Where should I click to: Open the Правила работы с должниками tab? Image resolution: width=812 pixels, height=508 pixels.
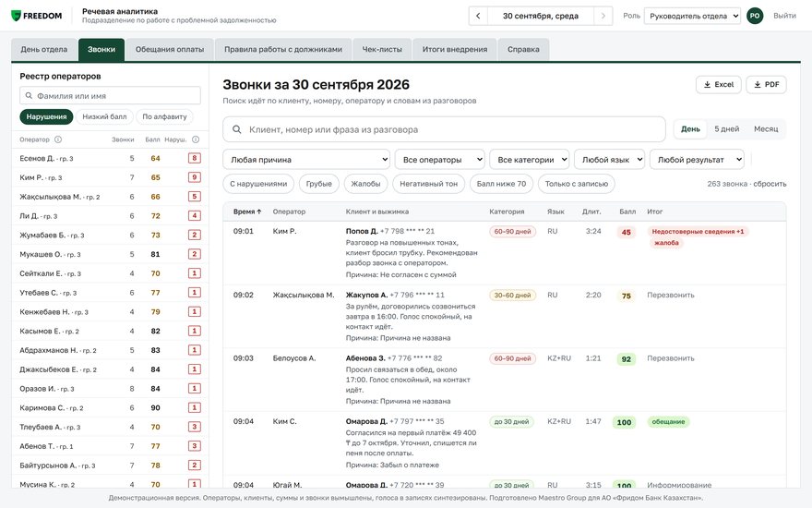(x=283, y=49)
